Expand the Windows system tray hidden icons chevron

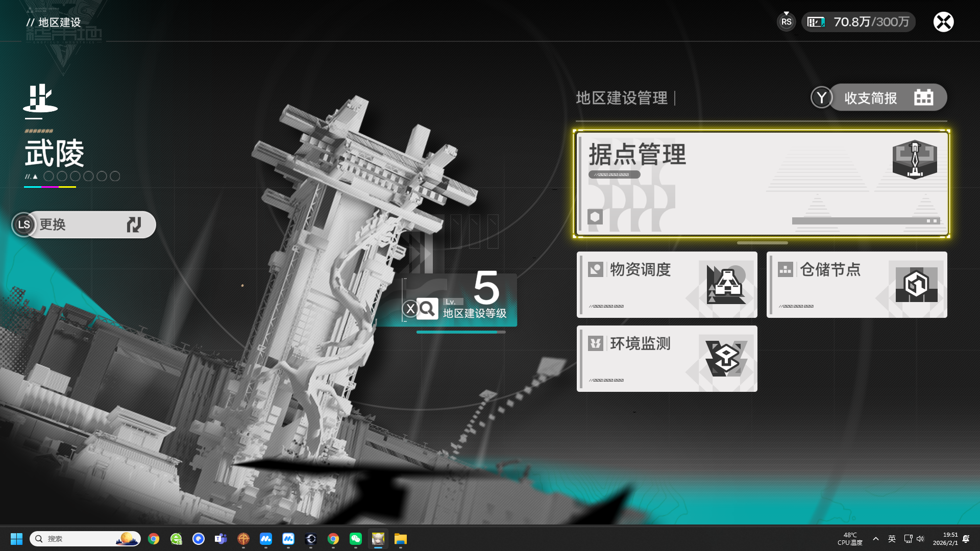[876, 539]
